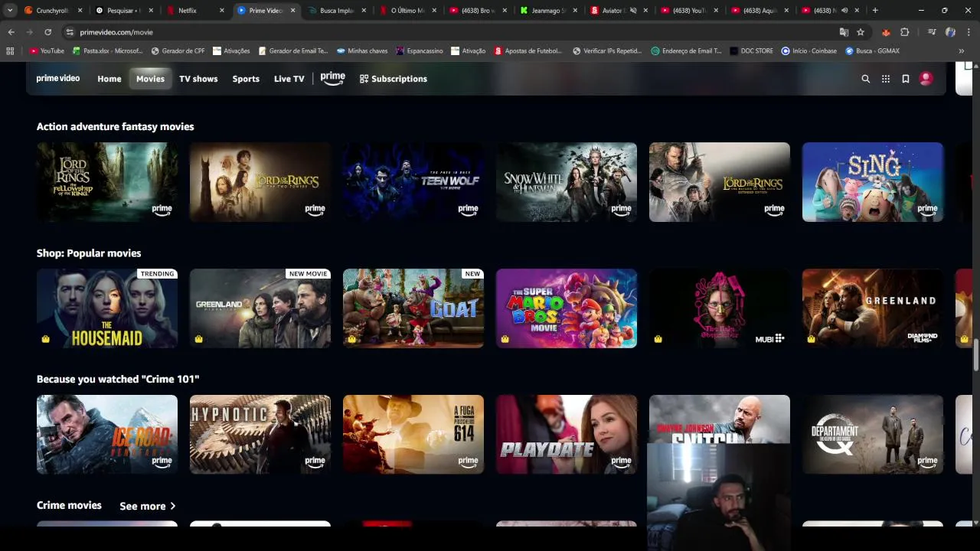Viewport: 980px width, 551px height.
Task: Open the Chrome profile avatar
Action: pos(950,32)
